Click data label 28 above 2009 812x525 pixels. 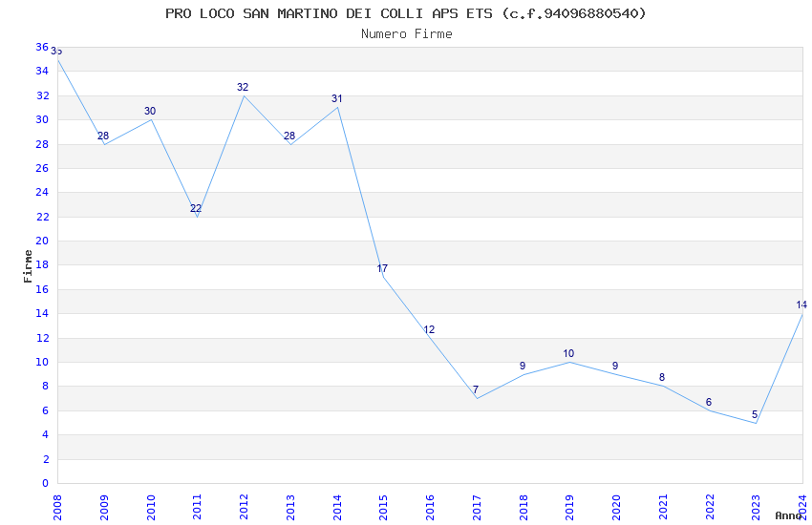point(103,136)
